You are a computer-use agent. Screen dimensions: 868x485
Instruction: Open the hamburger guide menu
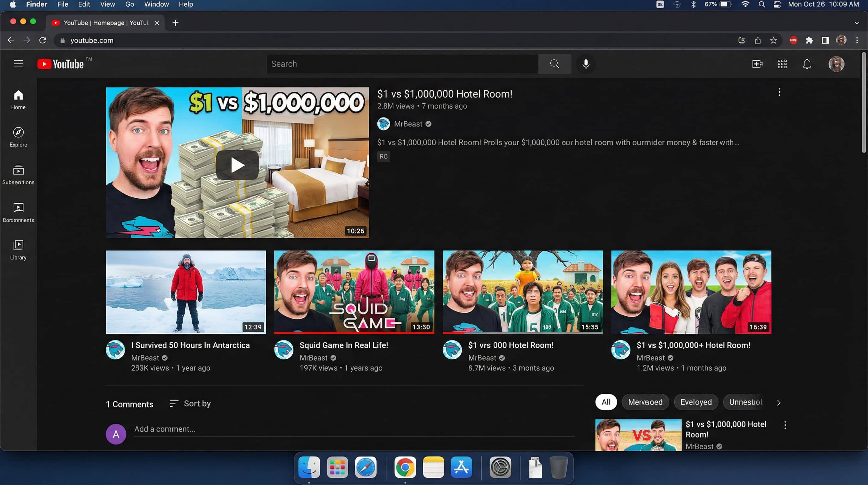pos(18,64)
